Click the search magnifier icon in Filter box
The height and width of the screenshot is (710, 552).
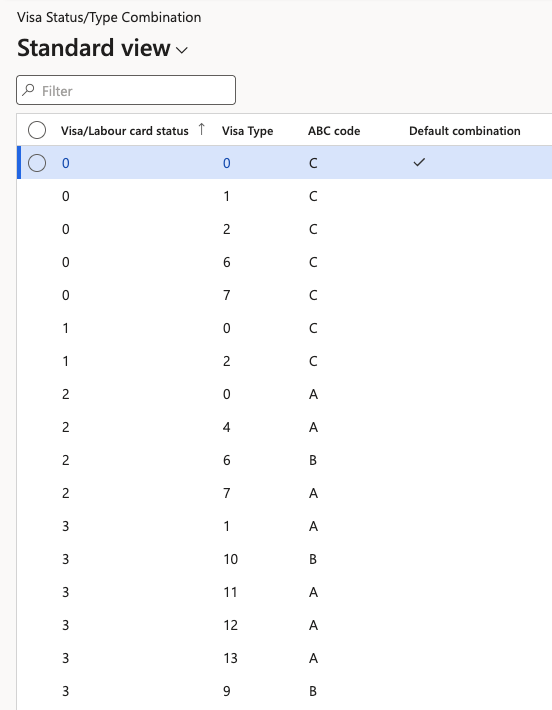(x=29, y=90)
